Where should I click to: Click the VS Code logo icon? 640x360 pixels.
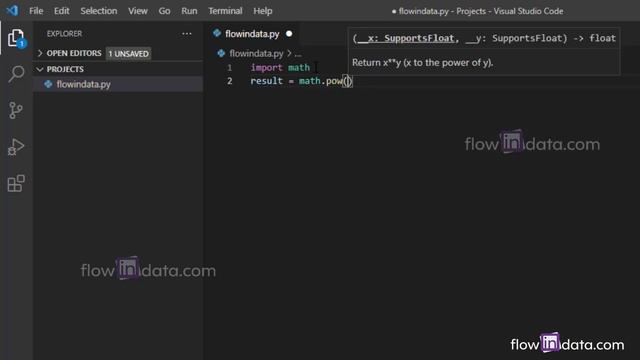[12, 11]
